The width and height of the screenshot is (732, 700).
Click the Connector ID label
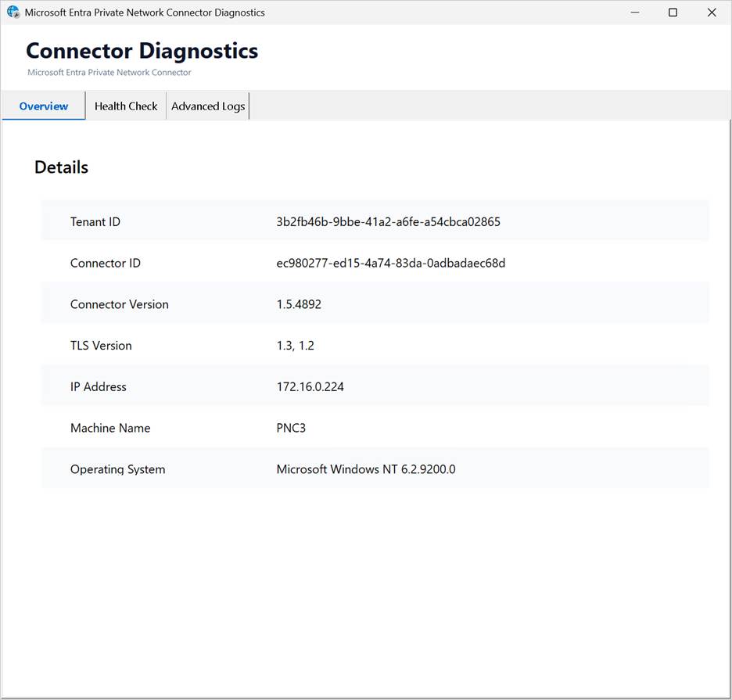click(105, 263)
